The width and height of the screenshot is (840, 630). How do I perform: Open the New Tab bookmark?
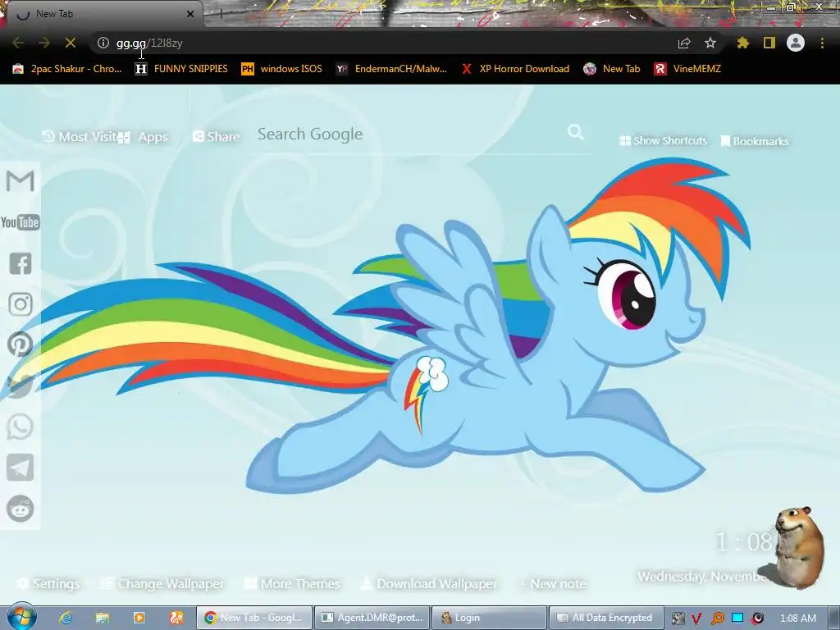[x=612, y=69]
